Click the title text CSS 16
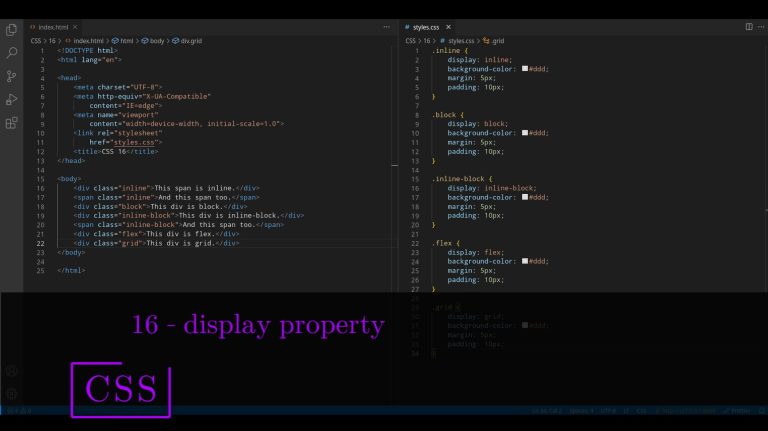Image resolution: width=768 pixels, height=431 pixels. [114, 152]
